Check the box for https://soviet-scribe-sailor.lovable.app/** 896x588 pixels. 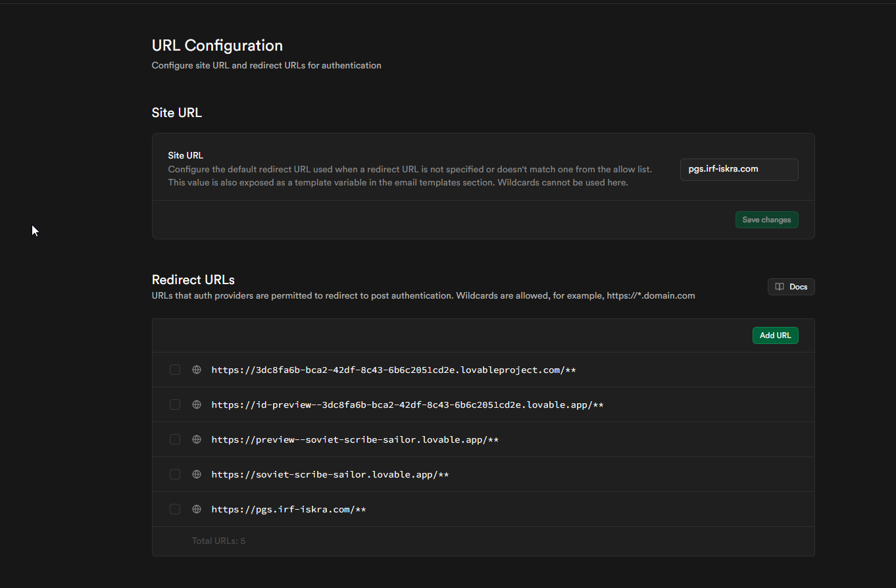(x=175, y=474)
